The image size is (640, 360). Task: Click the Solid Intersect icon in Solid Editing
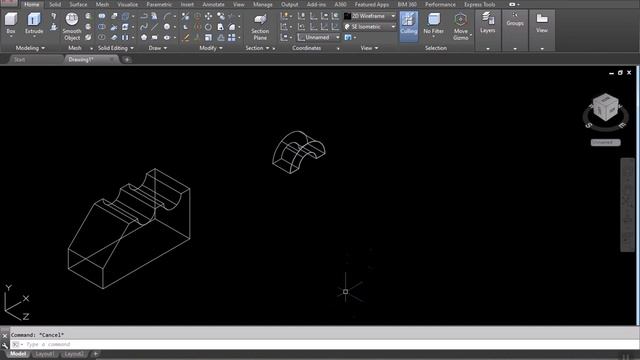tap(102, 38)
